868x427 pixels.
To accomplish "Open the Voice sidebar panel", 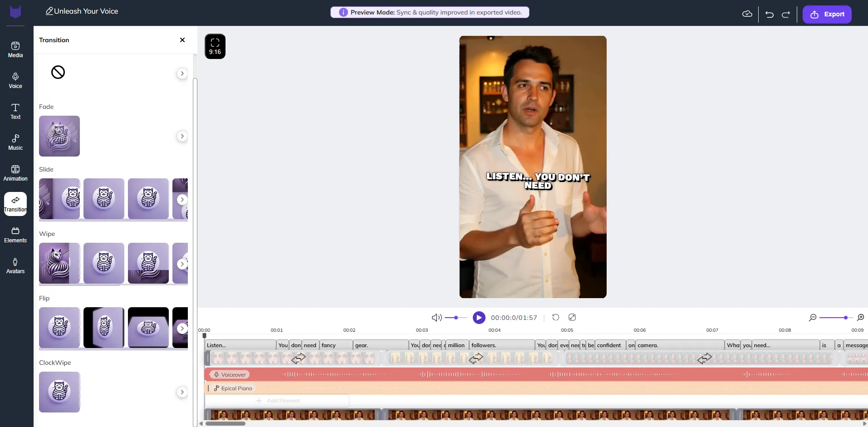I will (x=15, y=80).
